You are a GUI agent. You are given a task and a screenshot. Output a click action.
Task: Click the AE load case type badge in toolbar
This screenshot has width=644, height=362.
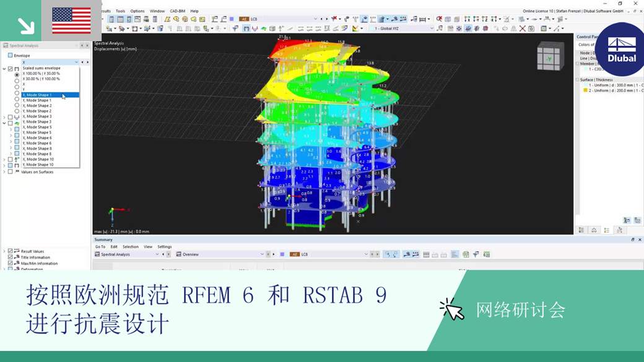(x=244, y=19)
